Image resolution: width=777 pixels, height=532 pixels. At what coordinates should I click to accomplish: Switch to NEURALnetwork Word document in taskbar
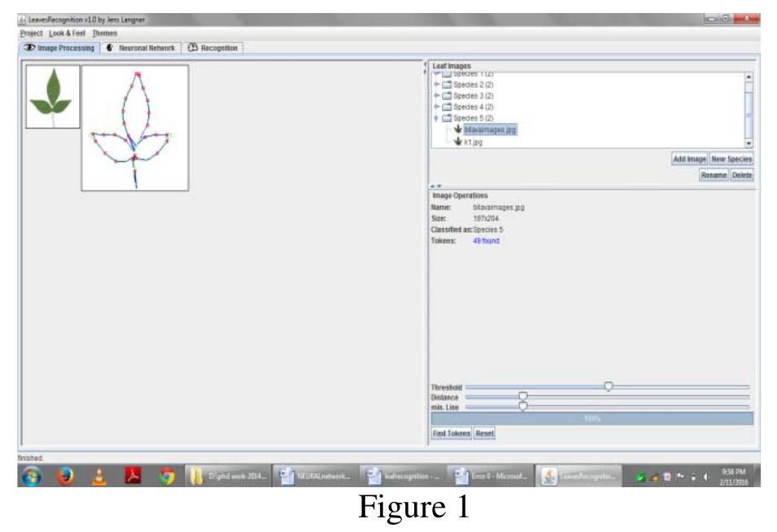tap(316, 477)
